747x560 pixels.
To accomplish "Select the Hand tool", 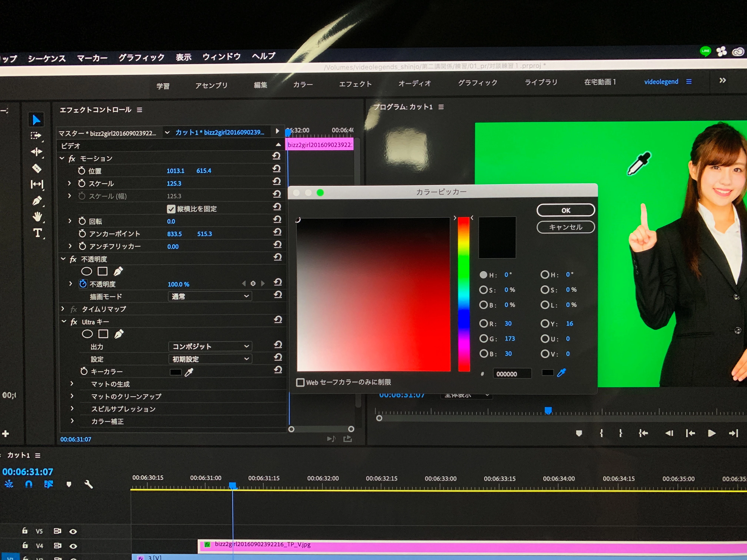I will coord(37,216).
